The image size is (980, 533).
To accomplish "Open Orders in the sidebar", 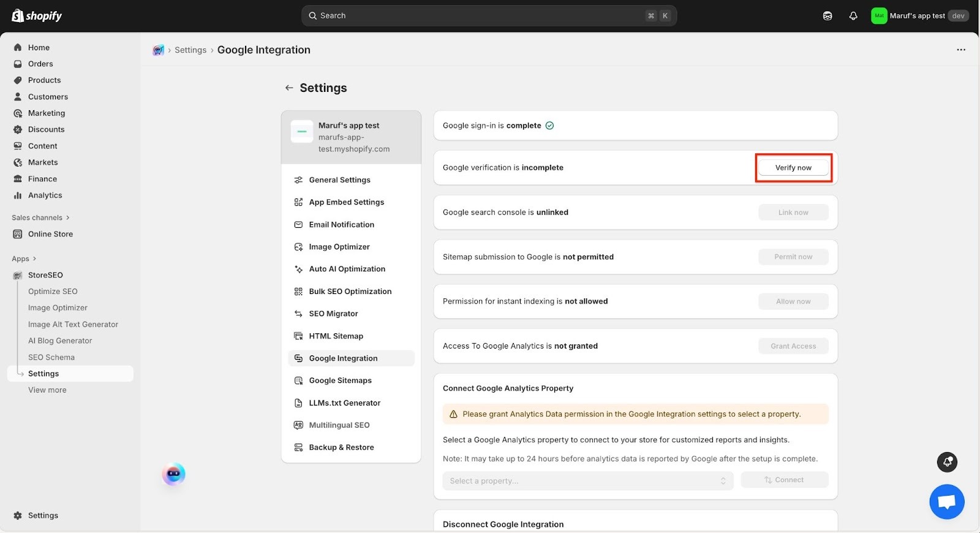I will (40, 64).
